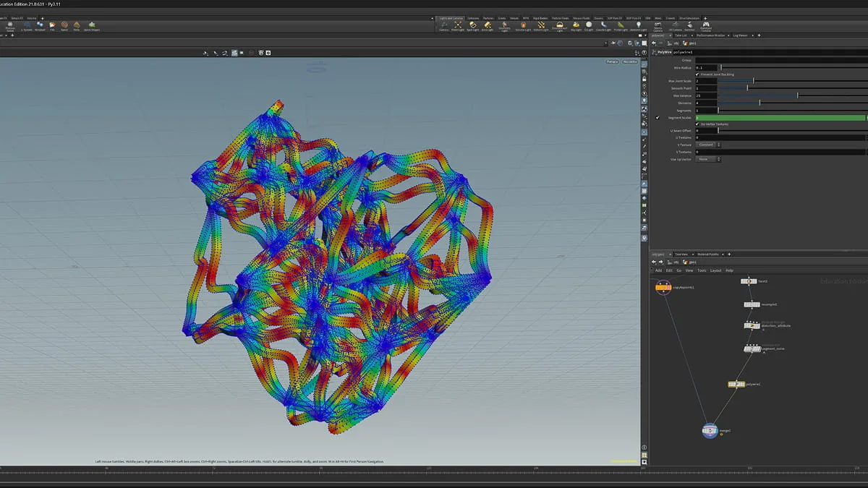Select the Spiral shelf tool
The height and width of the screenshot is (488, 868).
pos(64,26)
